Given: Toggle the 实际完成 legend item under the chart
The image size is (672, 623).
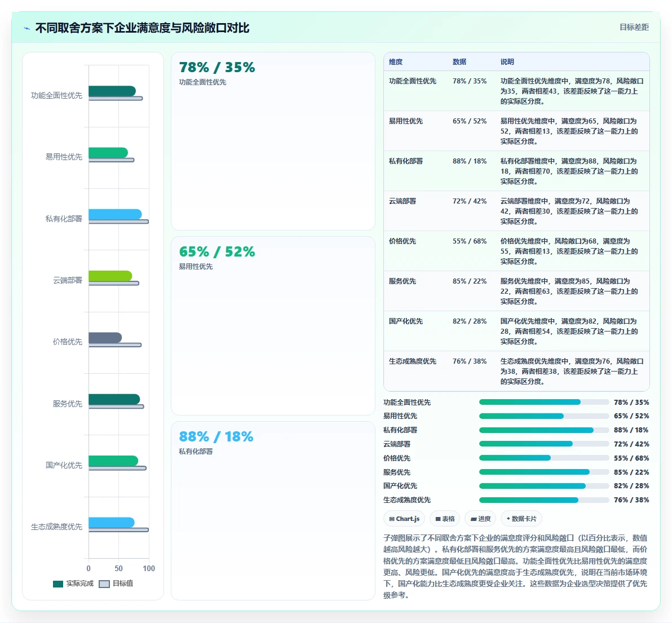Looking at the screenshot, I should click(73, 584).
